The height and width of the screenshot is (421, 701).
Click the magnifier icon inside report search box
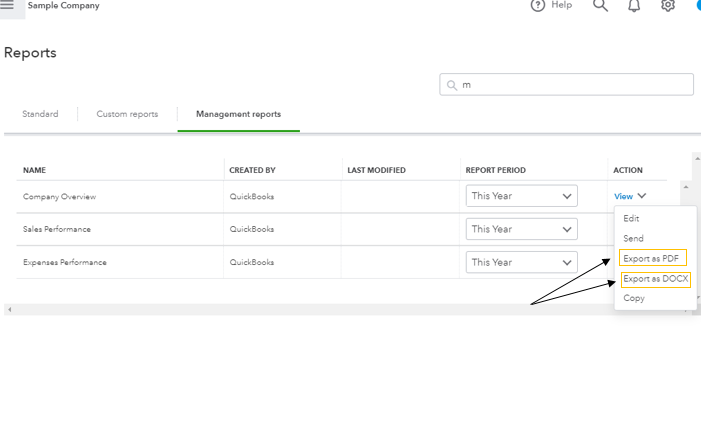click(x=452, y=85)
